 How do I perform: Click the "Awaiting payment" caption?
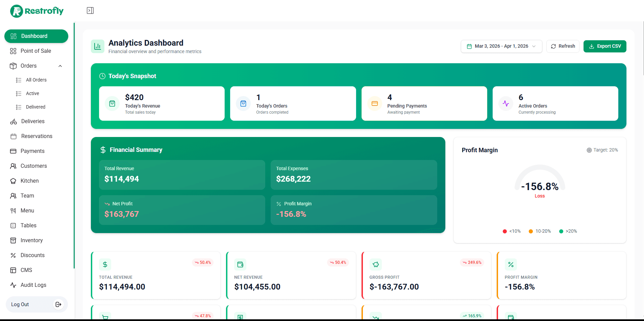coord(403,112)
